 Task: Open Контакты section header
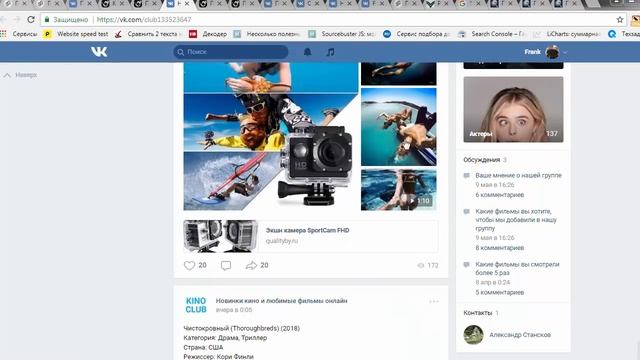click(478, 313)
